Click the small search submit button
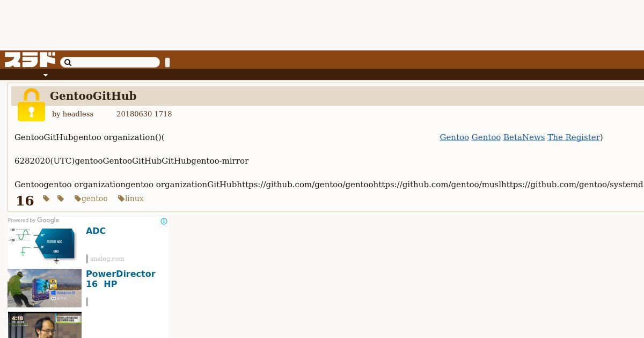 [167, 62]
